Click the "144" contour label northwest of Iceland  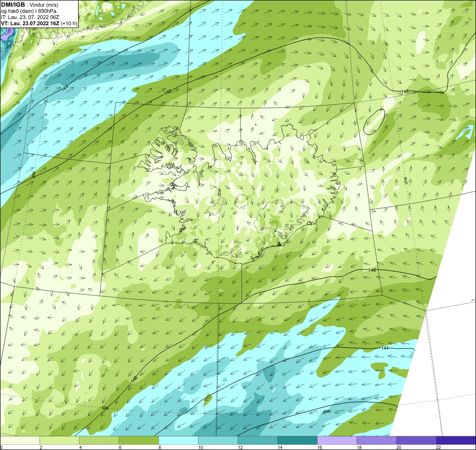click(64, 88)
